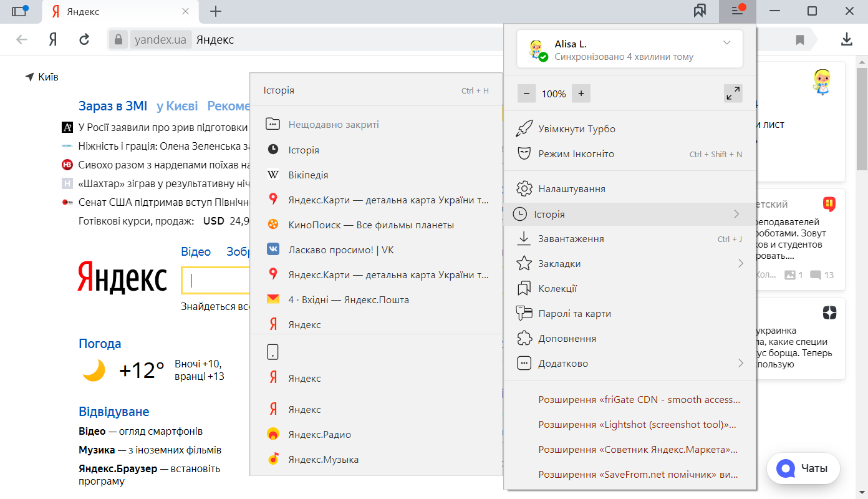Expand the Закладки submenu arrow
This screenshot has height=499, width=868.
tap(741, 264)
